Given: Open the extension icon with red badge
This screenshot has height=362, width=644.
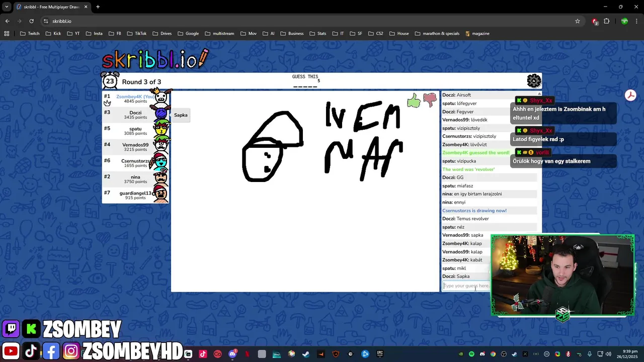Looking at the screenshot, I should 595,21.
